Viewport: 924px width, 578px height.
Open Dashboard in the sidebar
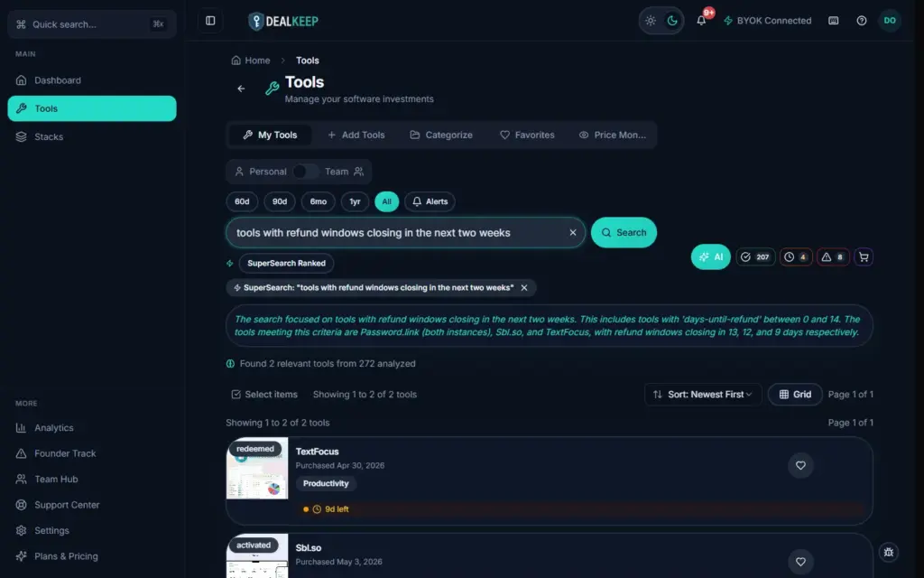[x=92, y=80]
